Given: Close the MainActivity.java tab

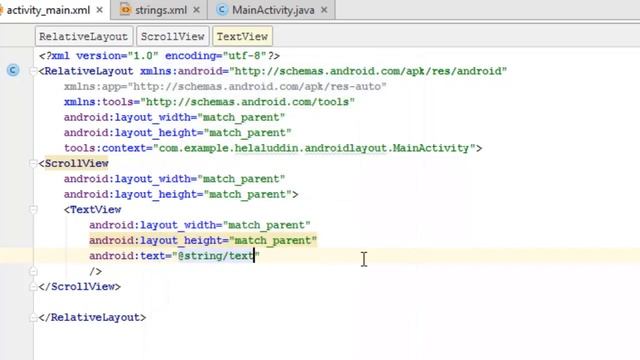Looking at the screenshot, I should (x=324, y=10).
